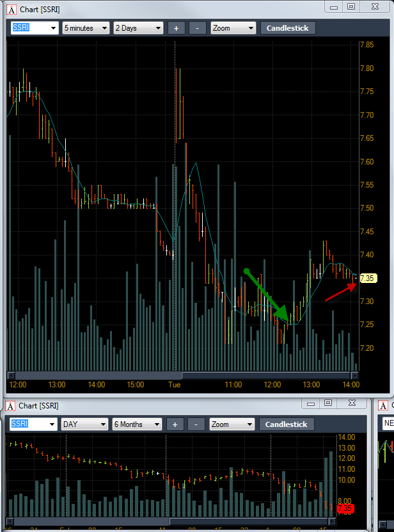The width and height of the screenshot is (394, 532).
Task: Click the 7.35 current price label in upper chart
Action: point(368,278)
